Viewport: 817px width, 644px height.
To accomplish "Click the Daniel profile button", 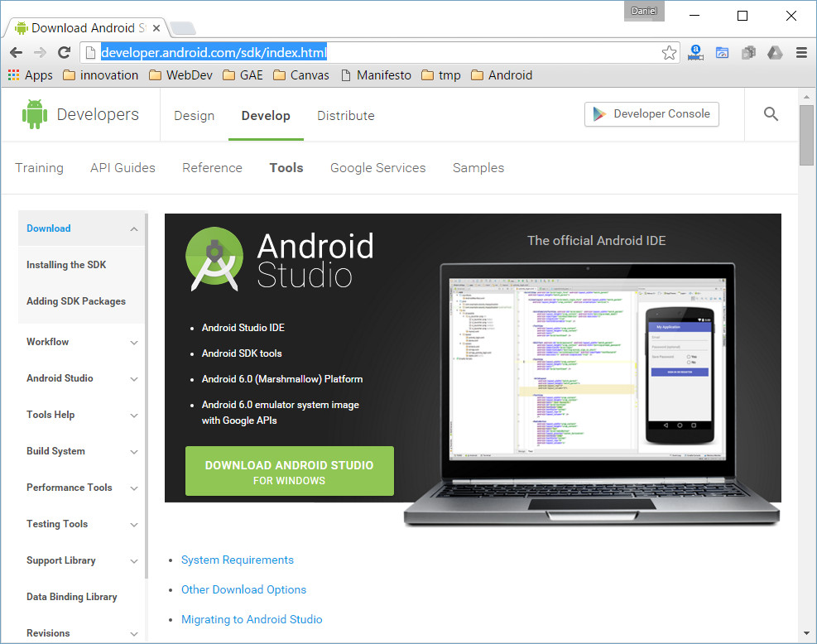I will point(644,11).
